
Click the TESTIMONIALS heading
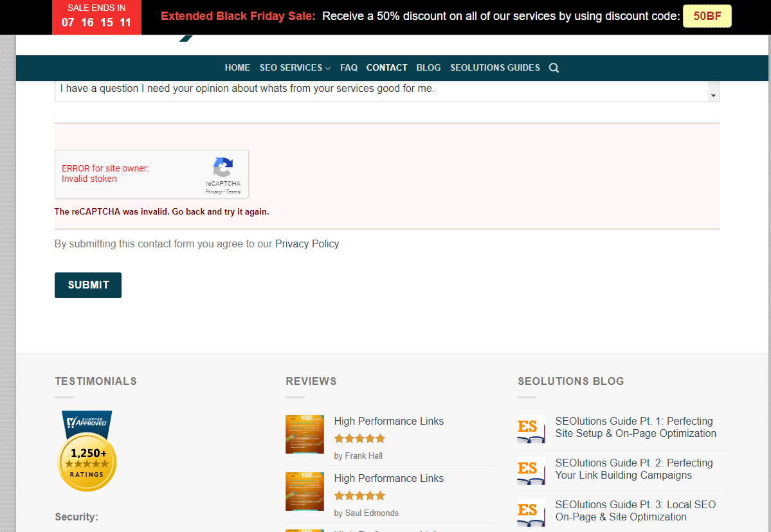pyautogui.click(x=96, y=381)
